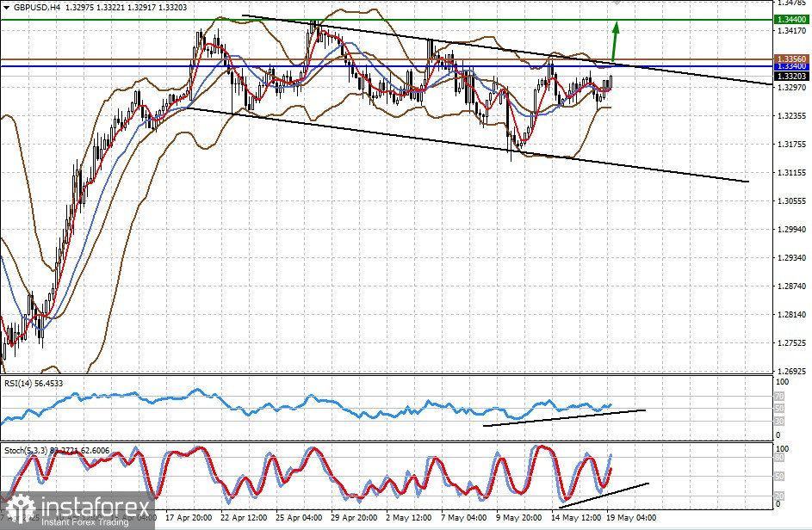This screenshot has height=530, width=812.
Task: Click the 1.34170 price on the axis
Action: [792, 31]
